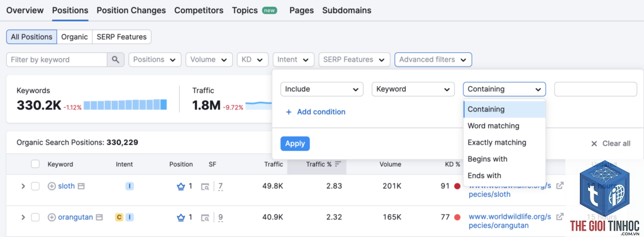Click the informational I intent badge for orangutan
The height and width of the screenshot is (237, 644).
[x=130, y=218]
